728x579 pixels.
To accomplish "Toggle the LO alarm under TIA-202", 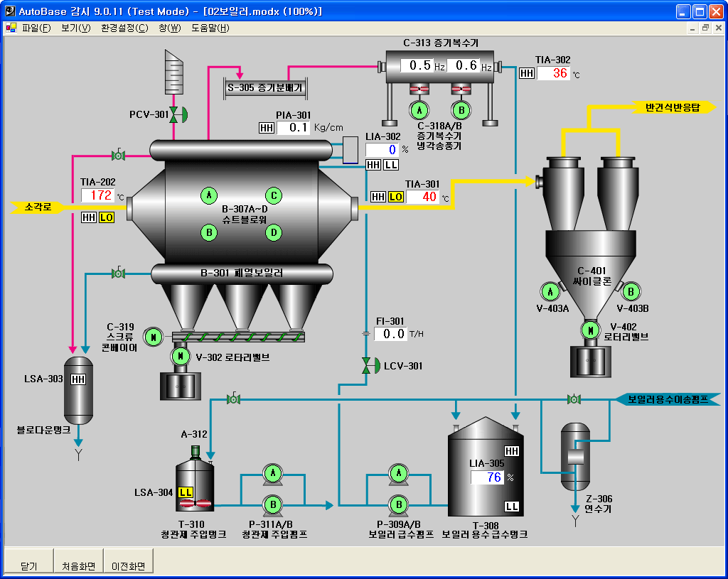I will click(x=106, y=217).
